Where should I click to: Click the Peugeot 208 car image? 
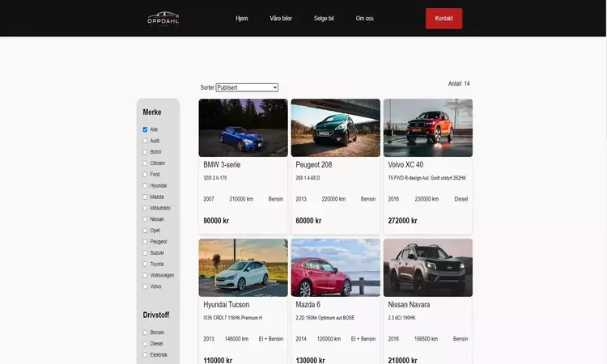[x=335, y=128]
